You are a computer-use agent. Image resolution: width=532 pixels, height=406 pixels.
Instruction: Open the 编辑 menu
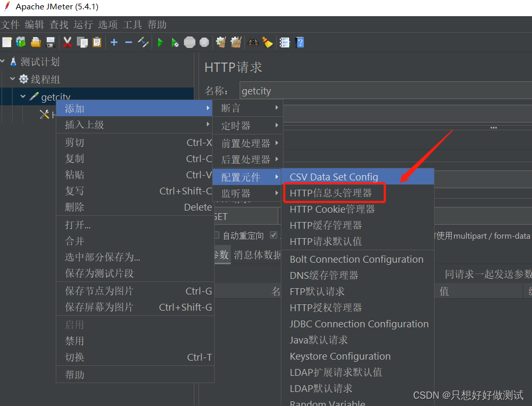click(34, 24)
